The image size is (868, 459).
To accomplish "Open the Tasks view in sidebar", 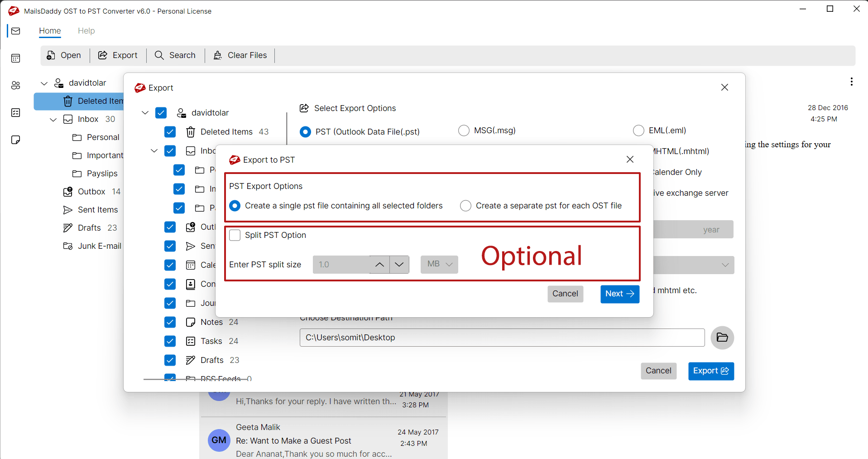I will (16, 113).
